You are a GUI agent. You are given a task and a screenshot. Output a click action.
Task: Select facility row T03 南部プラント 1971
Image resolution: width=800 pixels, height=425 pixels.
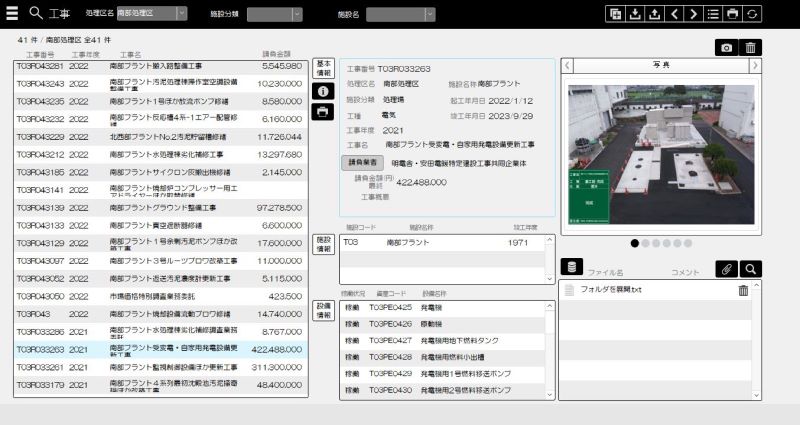(x=443, y=243)
